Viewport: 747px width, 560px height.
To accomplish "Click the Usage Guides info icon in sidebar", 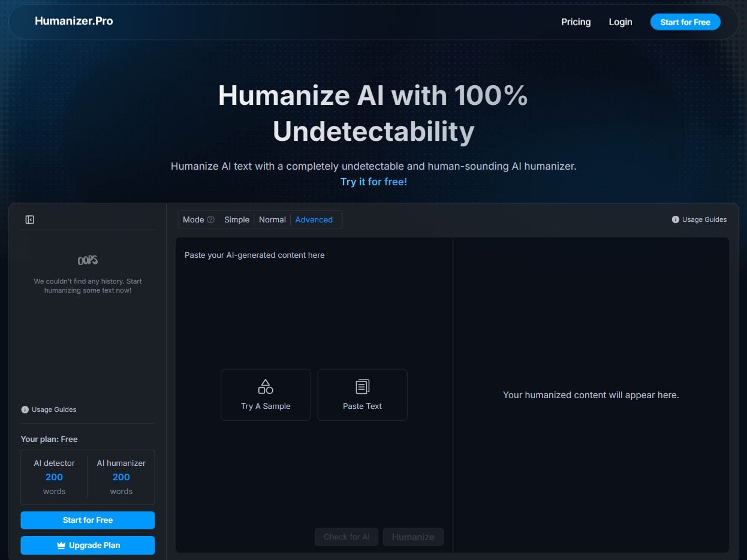I will tap(24, 410).
